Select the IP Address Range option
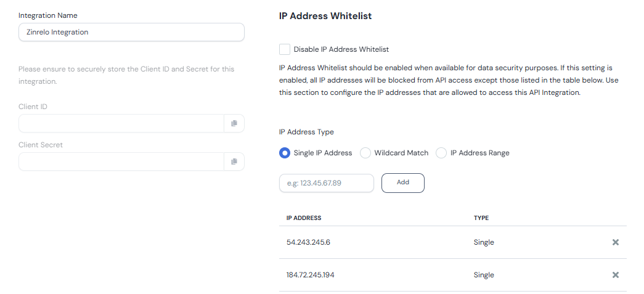Image resolution: width=644 pixels, height=294 pixels. 441,153
